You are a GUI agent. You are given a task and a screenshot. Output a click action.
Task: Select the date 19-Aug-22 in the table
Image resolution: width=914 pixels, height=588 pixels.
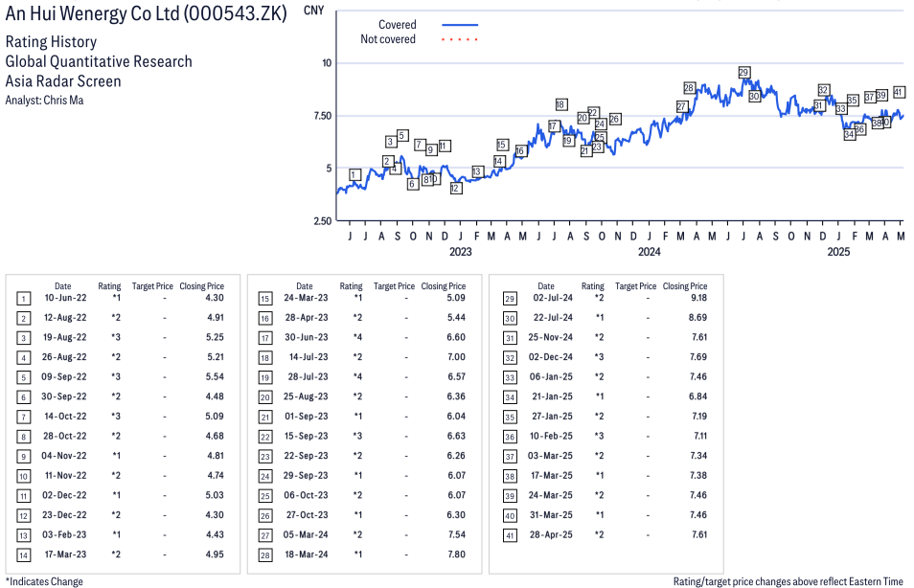65,337
